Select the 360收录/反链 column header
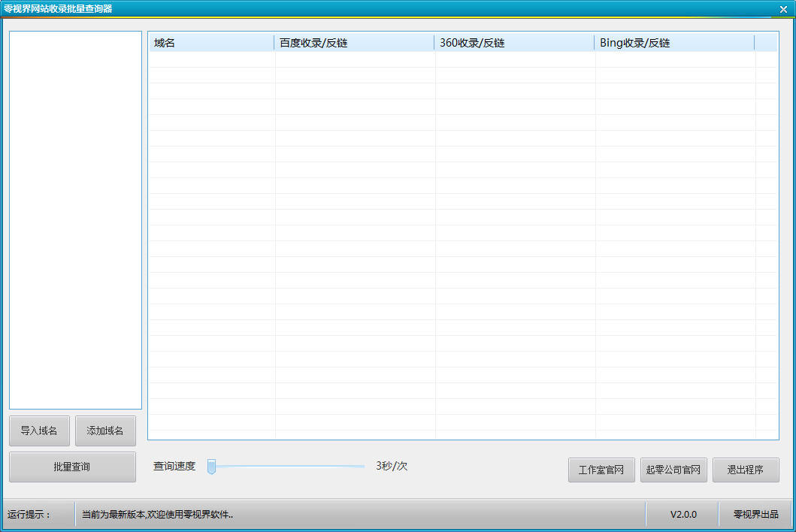The image size is (796, 532). (513, 43)
